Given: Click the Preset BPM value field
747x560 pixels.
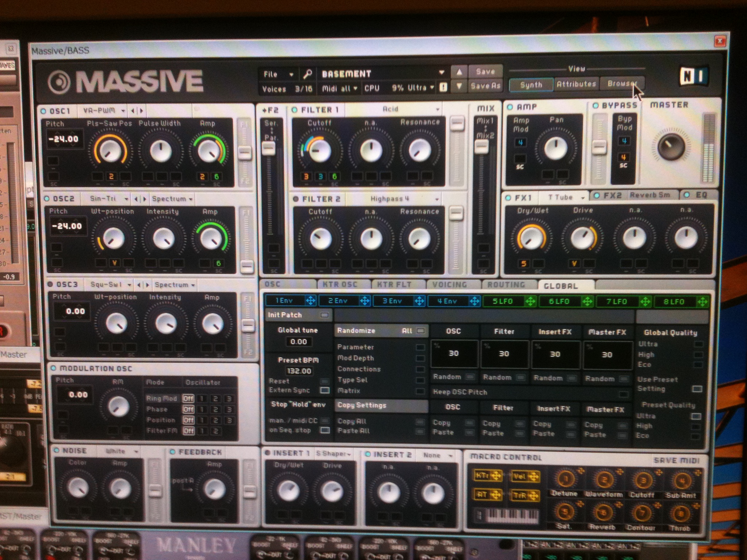Looking at the screenshot, I should pos(299,371).
